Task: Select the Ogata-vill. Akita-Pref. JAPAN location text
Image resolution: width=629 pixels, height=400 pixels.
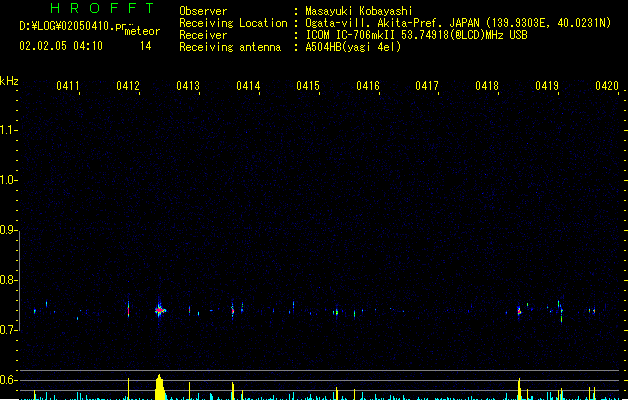Action: (x=392, y=23)
